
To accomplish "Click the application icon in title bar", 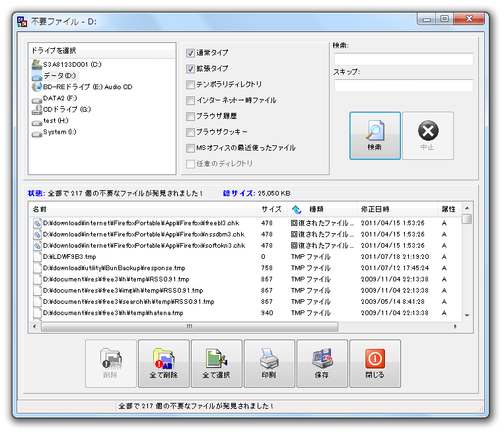I will pos(22,22).
